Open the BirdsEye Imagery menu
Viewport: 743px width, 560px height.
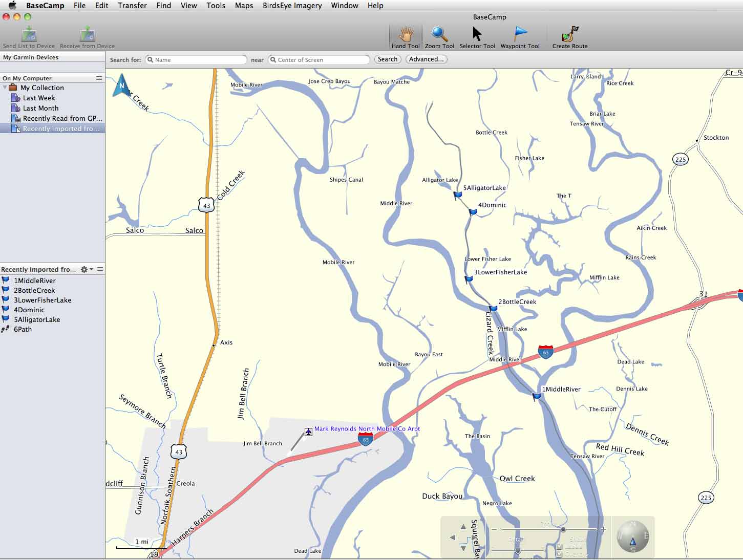[292, 6]
